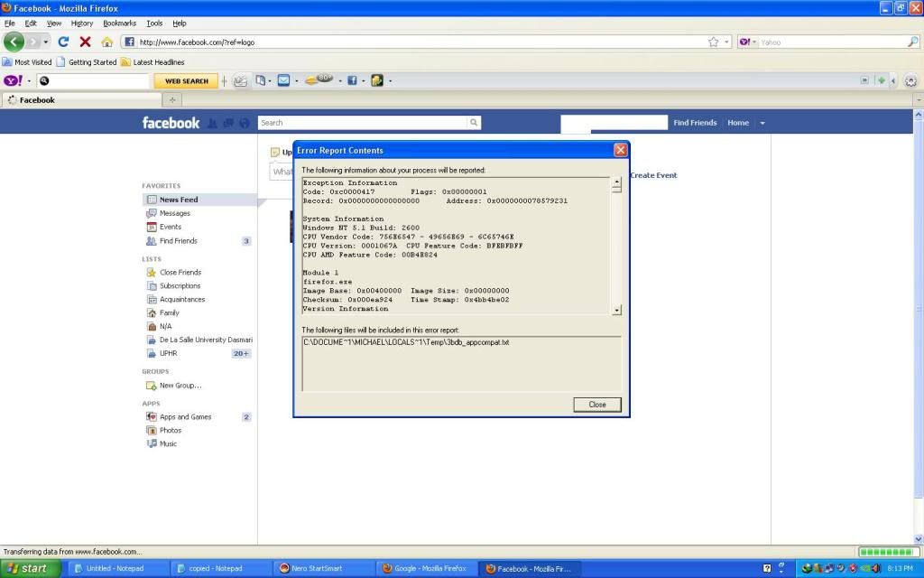The width and height of the screenshot is (924, 578).
Task: Open the Facebook account dropdown arrow beside Home
Action: (762, 123)
